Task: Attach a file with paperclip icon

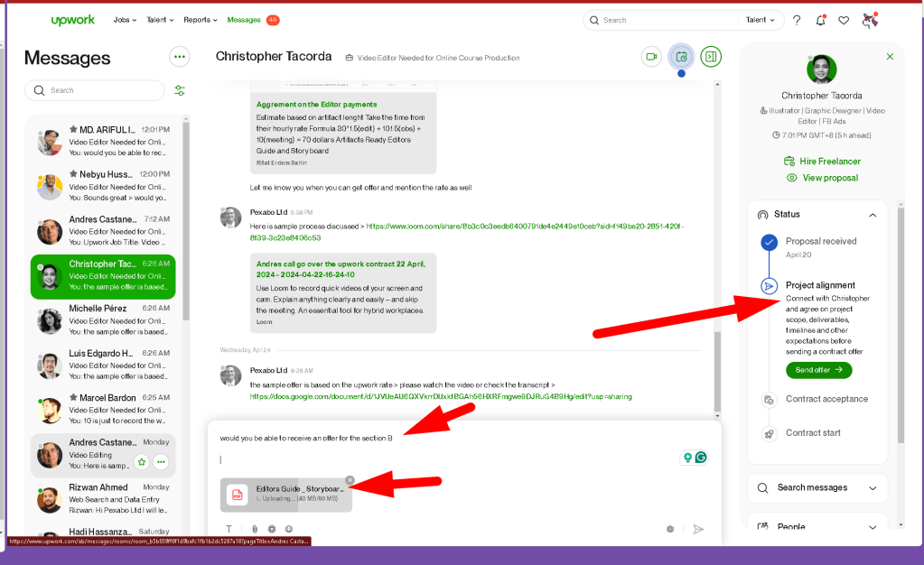Action: coord(255,529)
